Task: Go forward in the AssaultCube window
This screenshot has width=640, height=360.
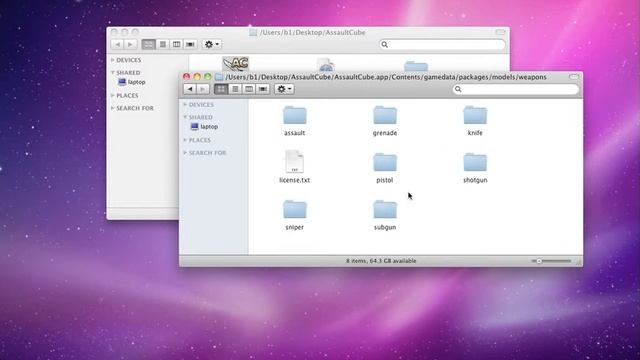Action: pos(130,44)
